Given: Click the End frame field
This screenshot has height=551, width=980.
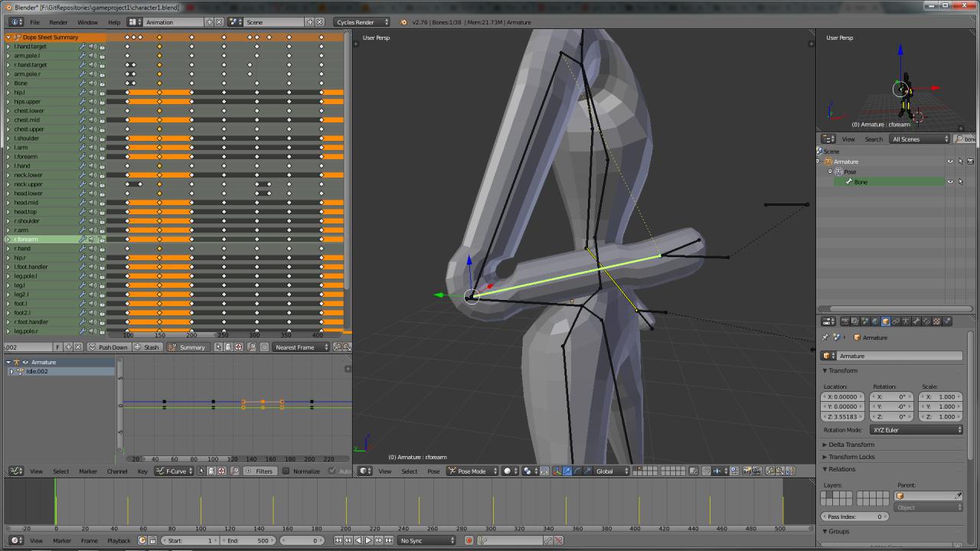Looking at the screenshot, I should [x=247, y=540].
